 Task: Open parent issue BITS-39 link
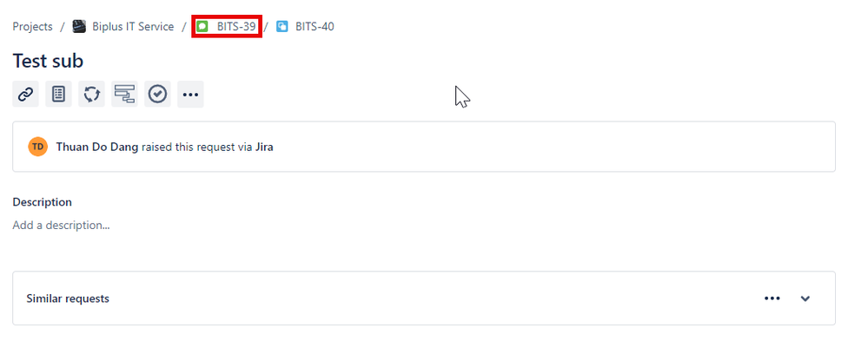coord(236,27)
